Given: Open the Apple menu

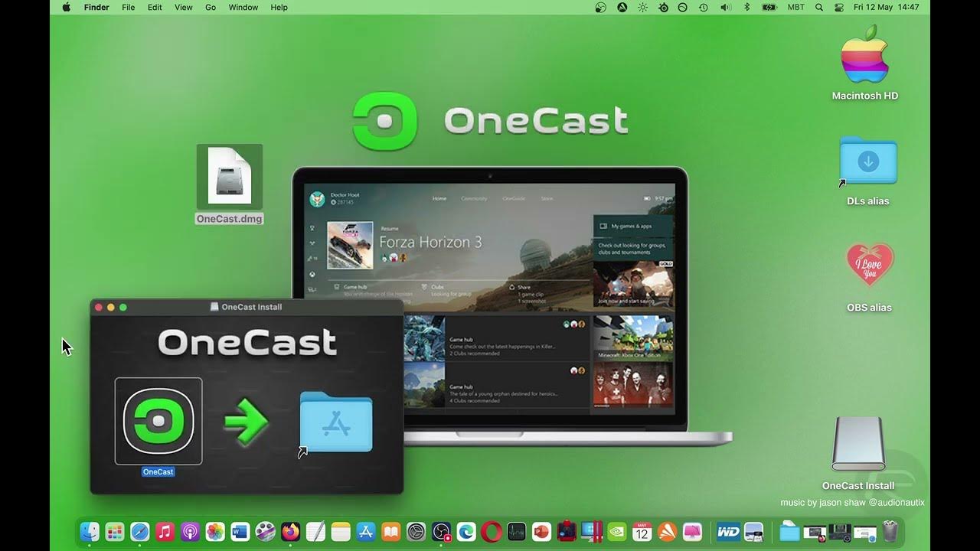Looking at the screenshot, I should (67, 7).
